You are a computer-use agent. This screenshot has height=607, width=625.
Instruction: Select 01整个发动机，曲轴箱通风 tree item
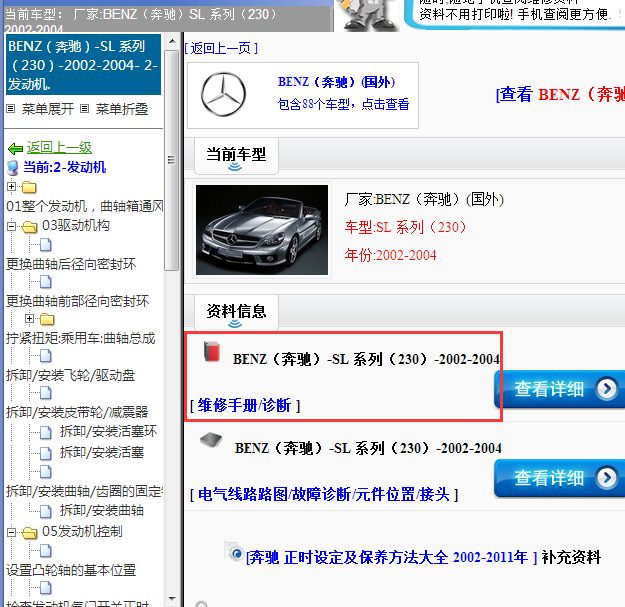85,206
